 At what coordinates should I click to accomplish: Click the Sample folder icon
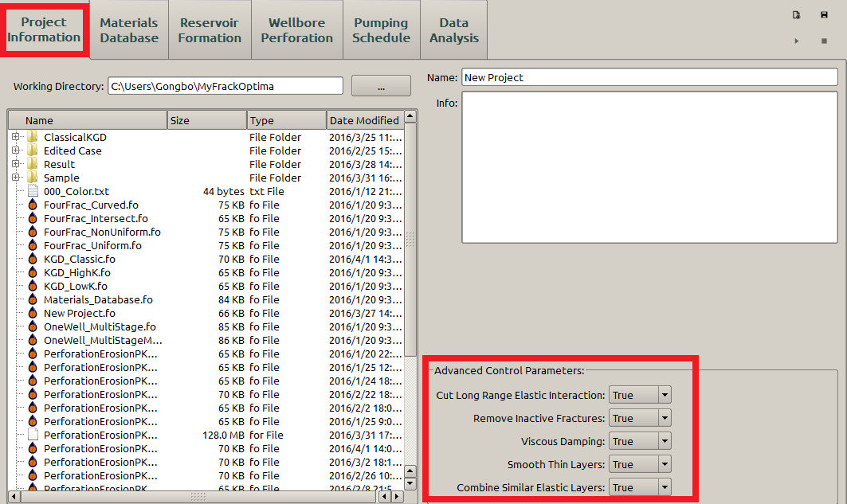coord(33,177)
